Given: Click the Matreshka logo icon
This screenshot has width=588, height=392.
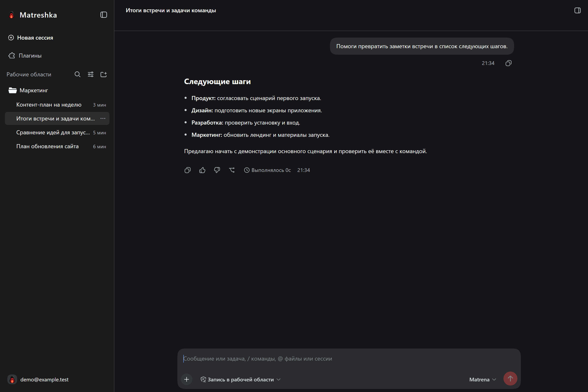Looking at the screenshot, I should tap(11, 15).
